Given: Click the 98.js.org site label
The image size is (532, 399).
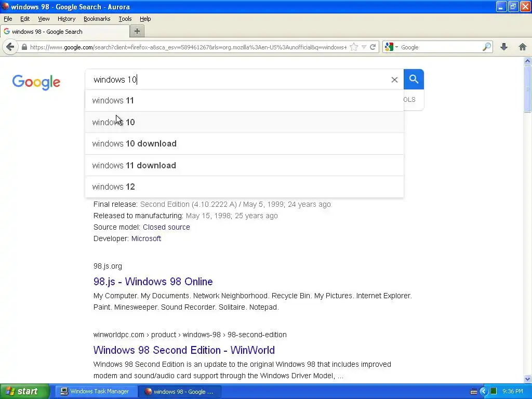Looking at the screenshot, I should pyautogui.click(x=108, y=267).
